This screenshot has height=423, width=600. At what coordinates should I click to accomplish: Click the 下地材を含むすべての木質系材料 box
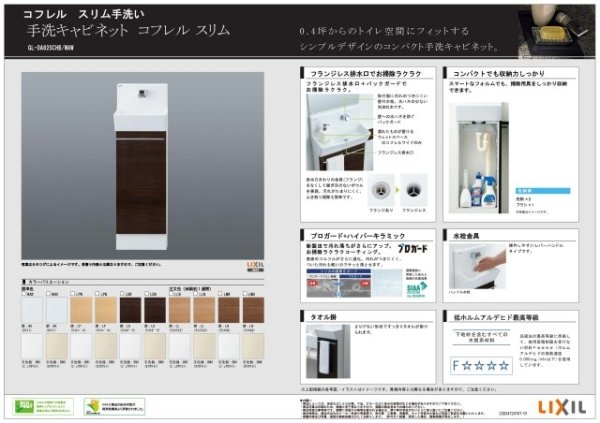[481, 337]
